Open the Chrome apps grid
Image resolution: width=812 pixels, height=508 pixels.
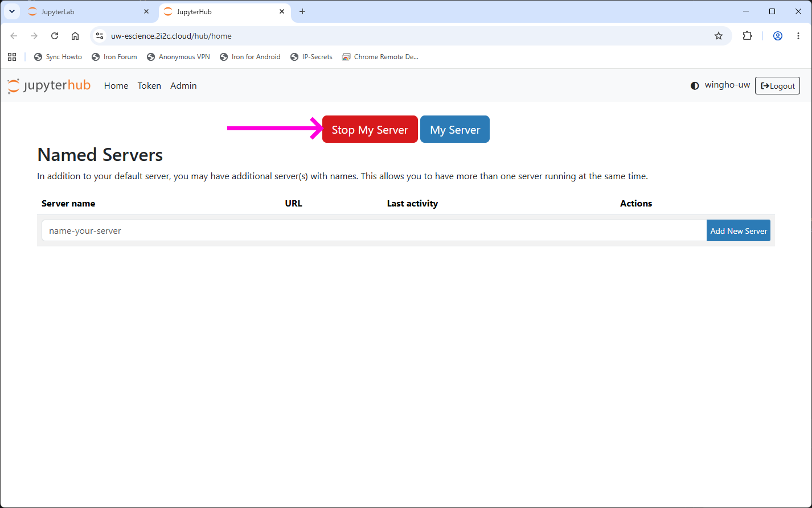(12, 57)
